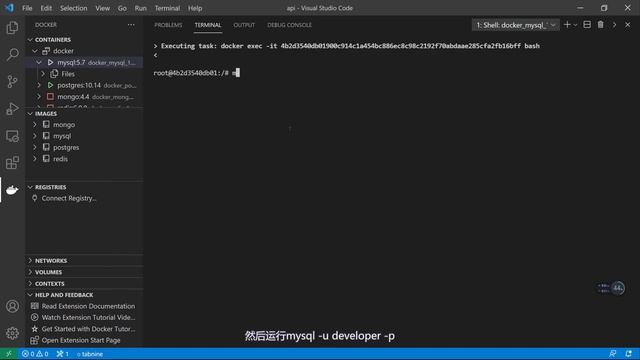Open the Run menu
Image resolution: width=640 pixels, height=360 pixels.
pos(140,8)
